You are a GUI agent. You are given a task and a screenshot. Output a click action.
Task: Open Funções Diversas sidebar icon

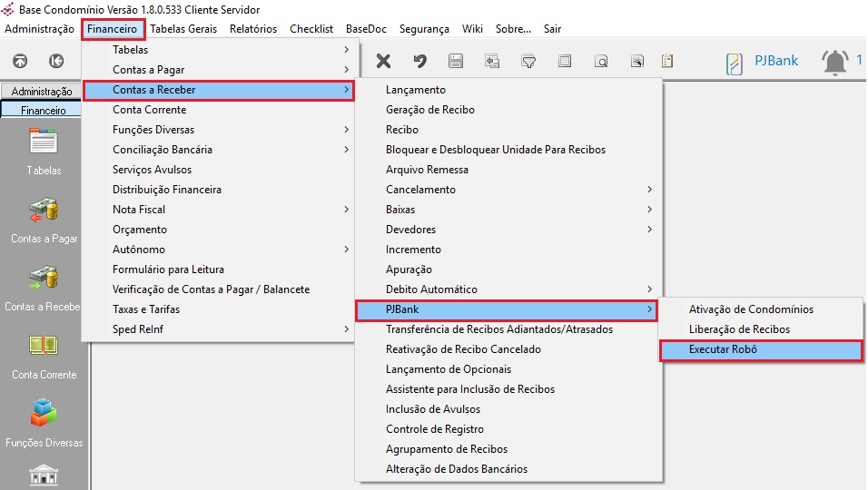(x=44, y=424)
